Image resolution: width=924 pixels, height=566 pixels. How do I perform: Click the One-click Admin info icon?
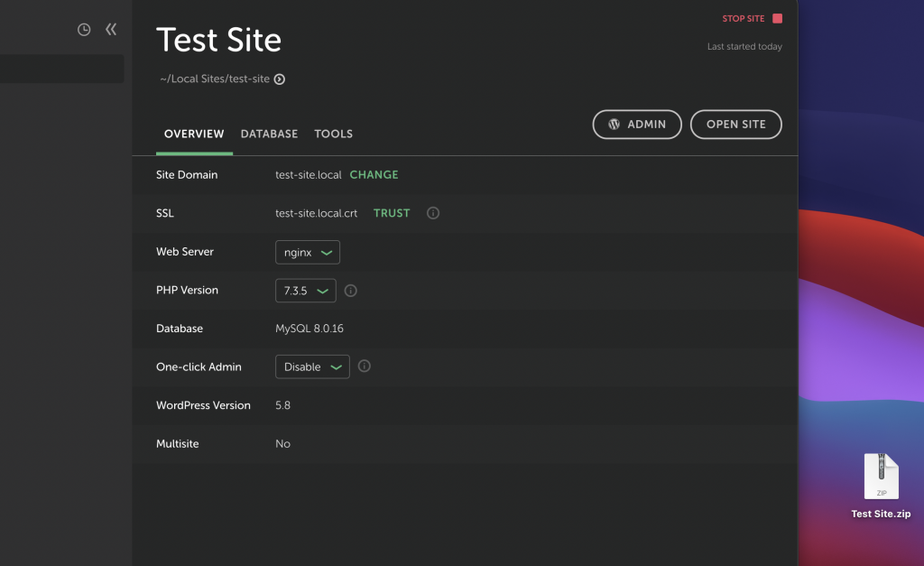pos(365,367)
